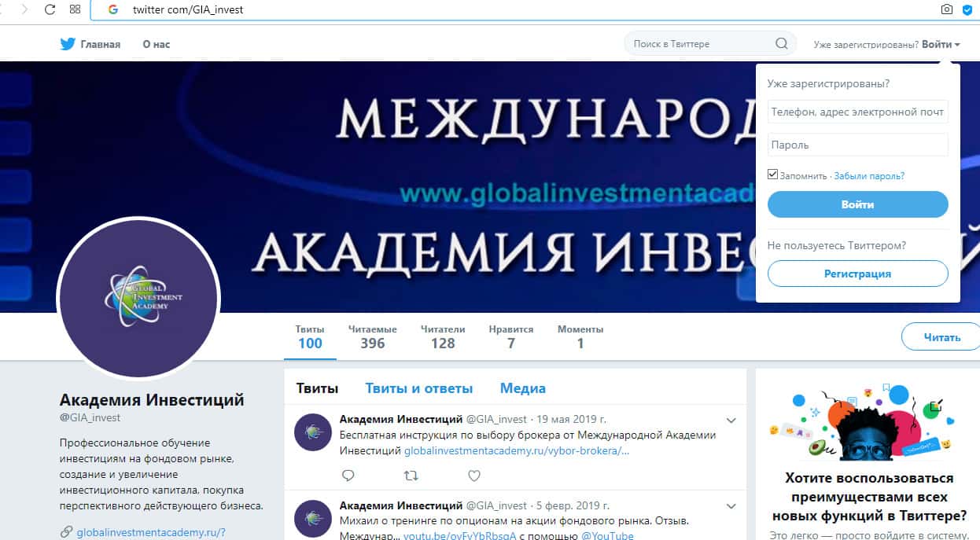Screen dimensions: 980x540
Task: Click the camera snapshot icon in address bar
Action: 947,9
